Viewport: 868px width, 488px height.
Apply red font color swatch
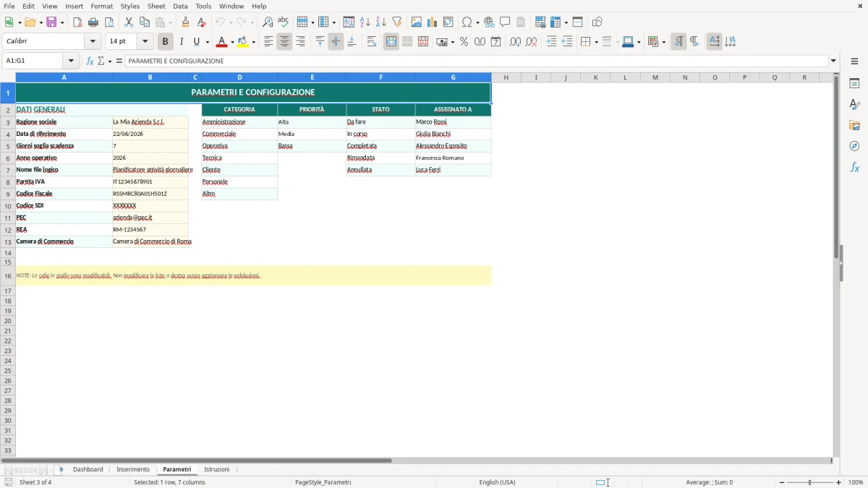click(x=221, y=42)
